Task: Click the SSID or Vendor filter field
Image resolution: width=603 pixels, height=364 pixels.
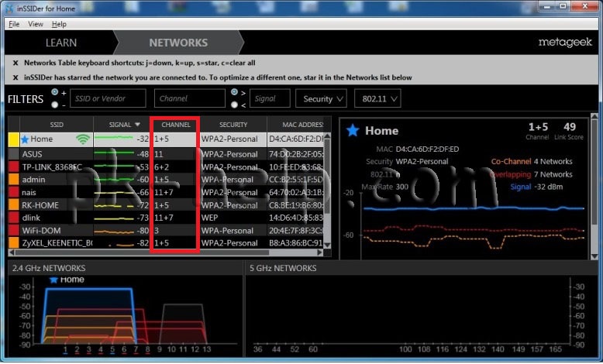Action: click(108, 98)
